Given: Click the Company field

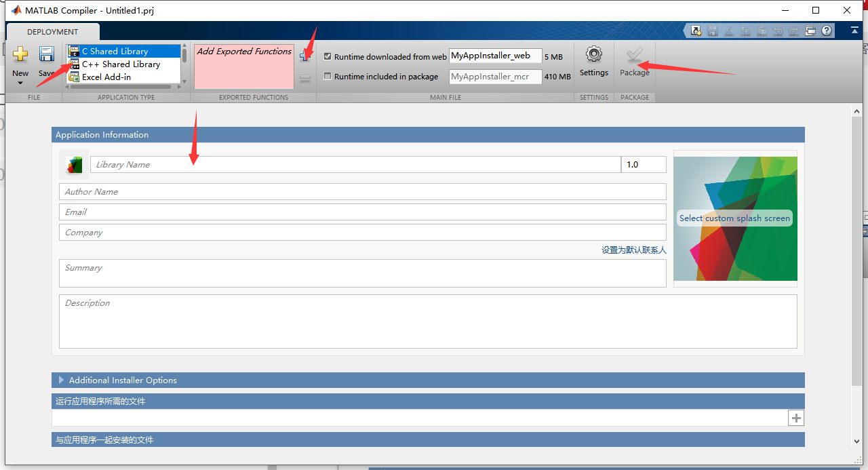Looking at the screenshot, I should pos(363,232).
